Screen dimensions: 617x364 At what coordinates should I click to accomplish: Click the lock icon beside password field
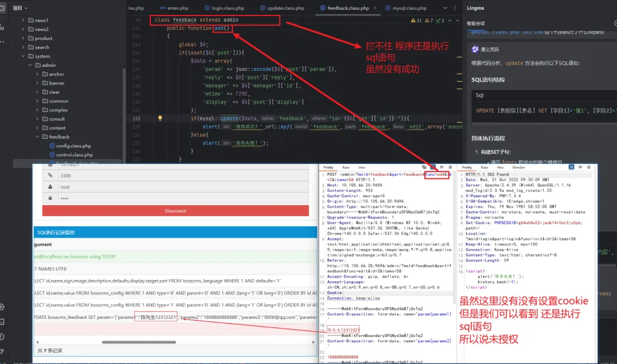tap(50, 198)
